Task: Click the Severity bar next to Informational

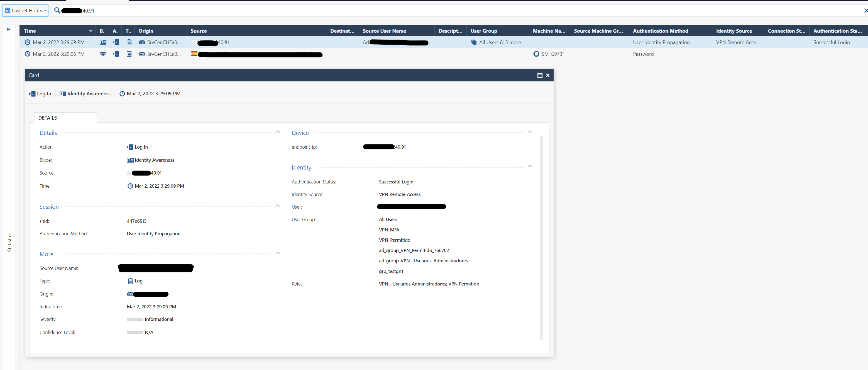Action: (135, 320)
